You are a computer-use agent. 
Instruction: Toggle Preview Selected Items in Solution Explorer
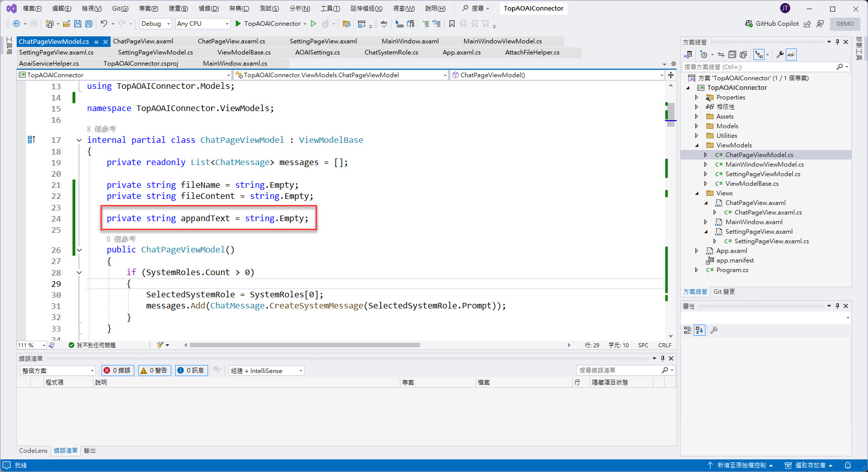pos(791,55)
